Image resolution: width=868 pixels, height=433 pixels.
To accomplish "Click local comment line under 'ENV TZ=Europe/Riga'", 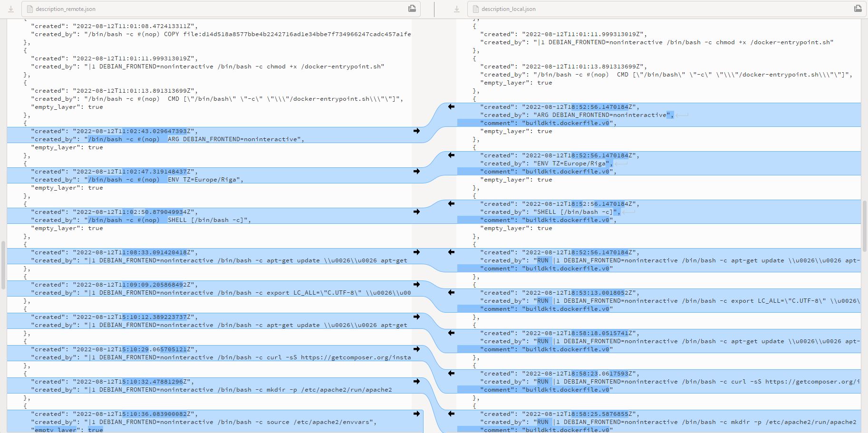I will tap(548, 172).
